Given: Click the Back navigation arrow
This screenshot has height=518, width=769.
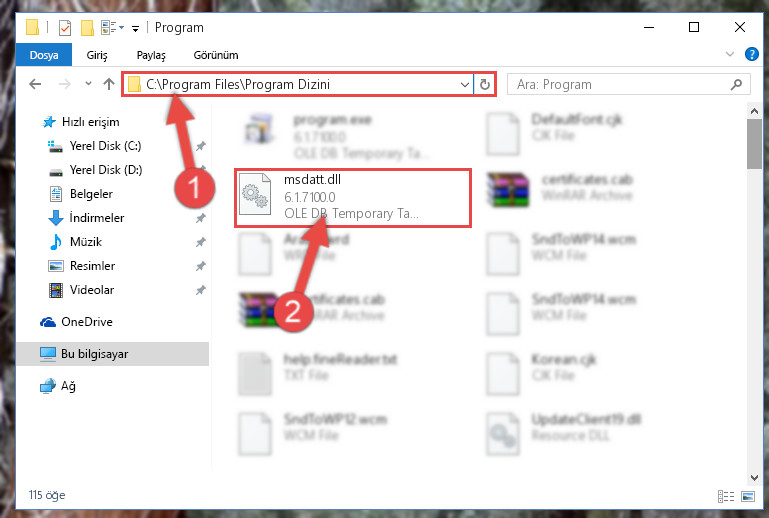Looking at the screenshot, I should [35, 84].
